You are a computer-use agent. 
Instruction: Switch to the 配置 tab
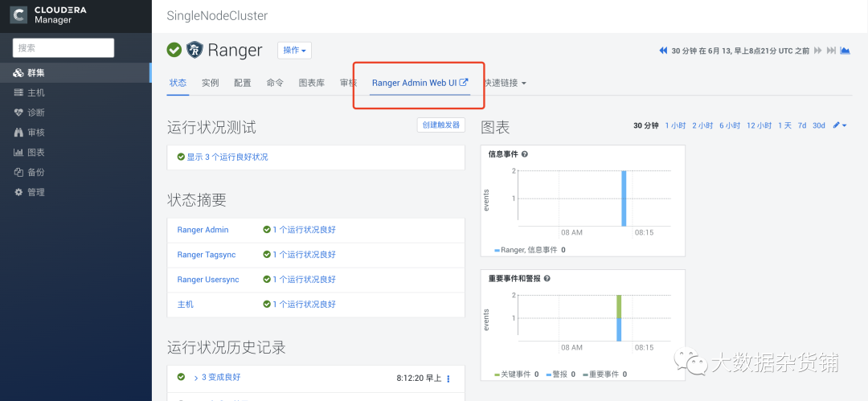243,83
